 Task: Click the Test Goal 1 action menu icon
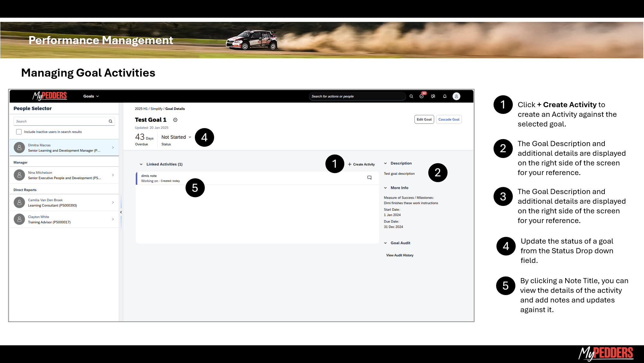[175, 120]
